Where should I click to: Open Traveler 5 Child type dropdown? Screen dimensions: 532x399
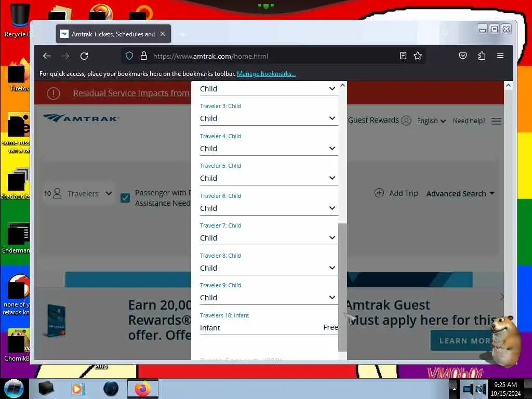[269, 178]
